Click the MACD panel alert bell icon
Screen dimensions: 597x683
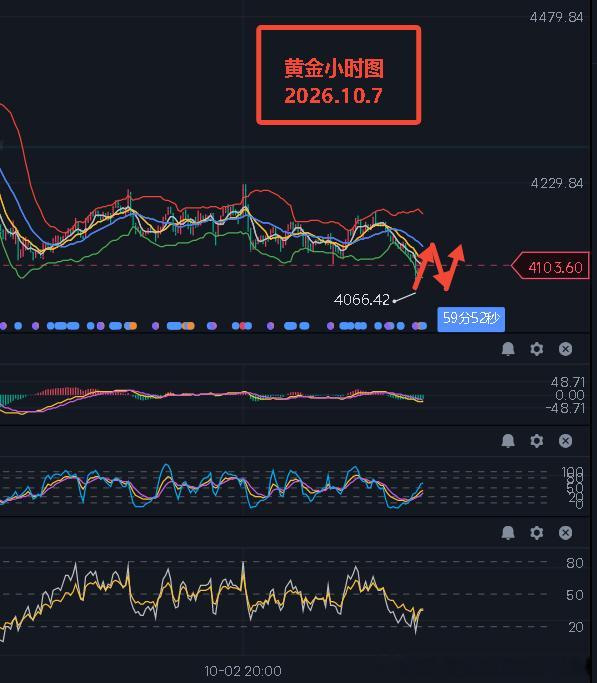508,349
